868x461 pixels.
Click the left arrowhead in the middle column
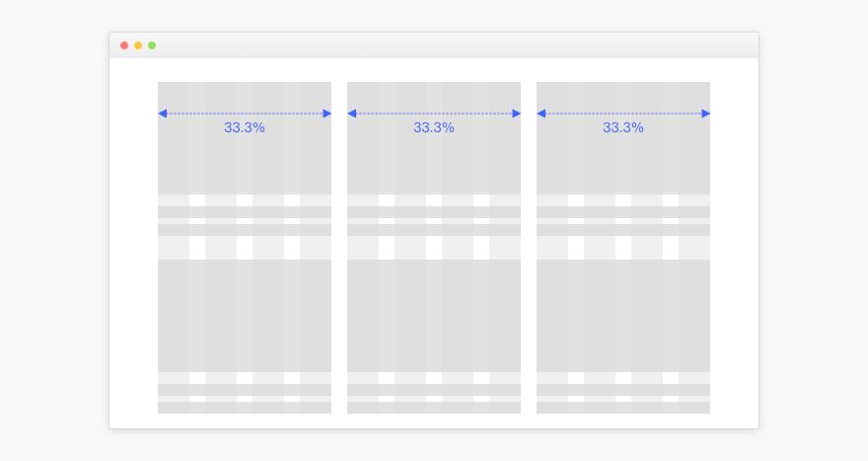(352, 114)
